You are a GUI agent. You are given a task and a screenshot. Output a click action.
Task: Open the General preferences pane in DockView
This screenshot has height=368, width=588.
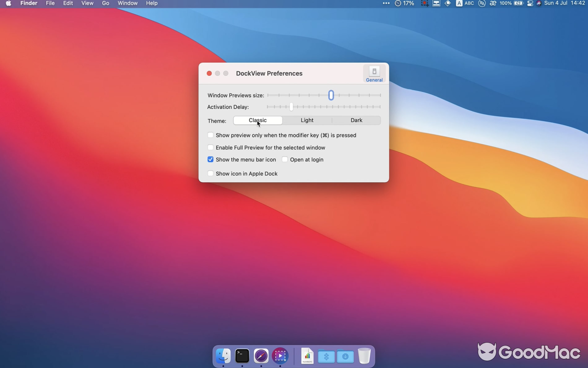point(374,73)
